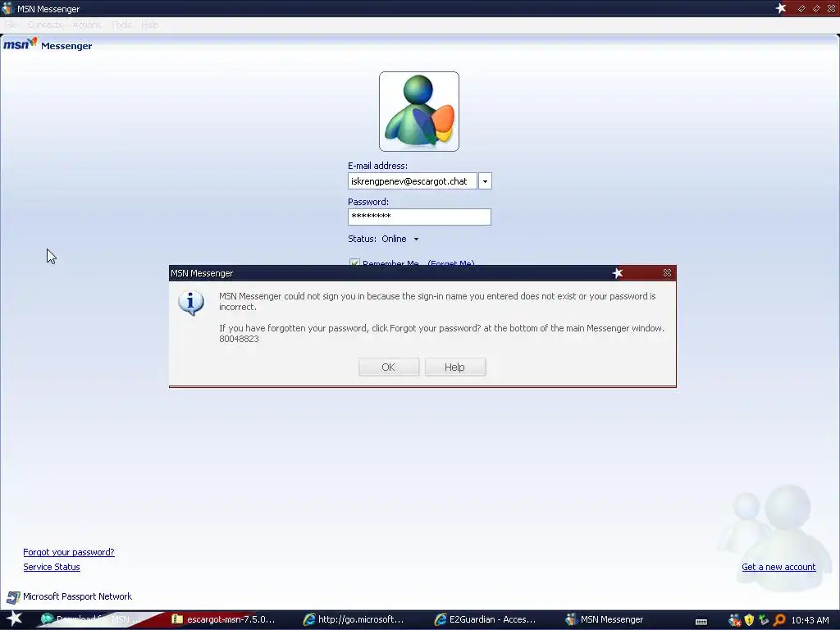Close the MSN Messenger error dialog
This screenshot has width=840, height=630.
click(x=667, y=272)
